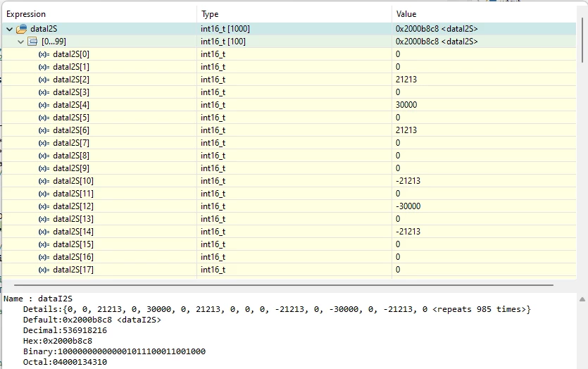Click the detail pane scroll-up arrow
Image resolution: width=588 pixels, height=369 pixels.
(582, 299)
